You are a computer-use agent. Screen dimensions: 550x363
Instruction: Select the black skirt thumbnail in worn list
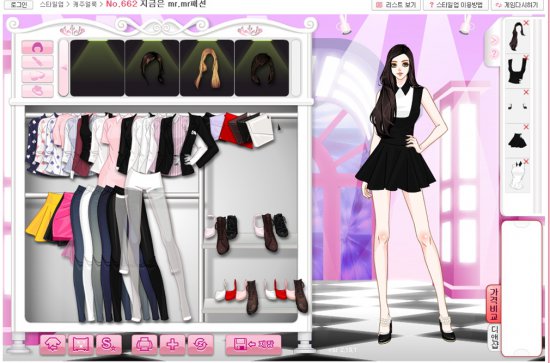(517, 140)
